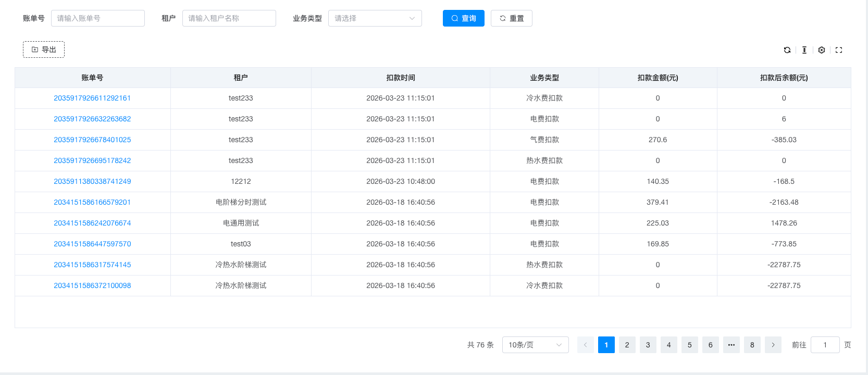Screen dimensions: 868x375
Task: Click the balance cell -385.03
Action: point(784,140)
